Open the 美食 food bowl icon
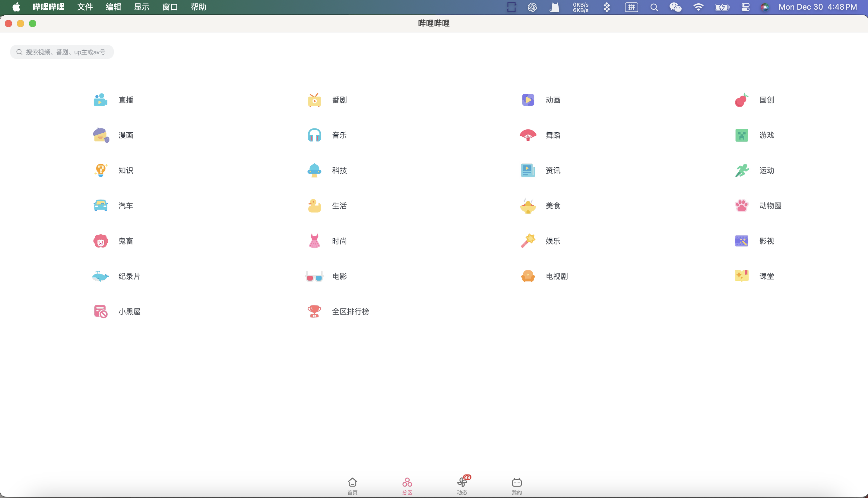The height and width of the screenshot is (498, 868). 528,206
